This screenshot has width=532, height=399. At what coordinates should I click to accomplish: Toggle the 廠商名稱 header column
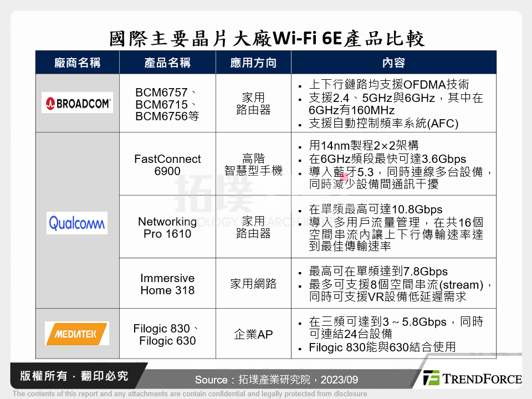click(x=77, y=62)
